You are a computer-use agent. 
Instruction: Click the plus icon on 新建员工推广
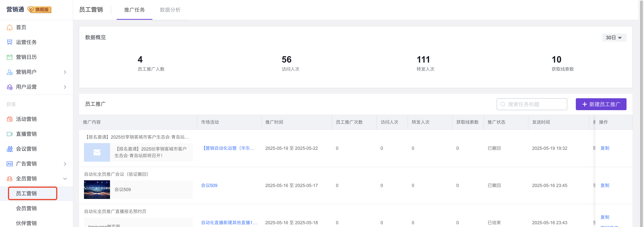click(585, 104)
